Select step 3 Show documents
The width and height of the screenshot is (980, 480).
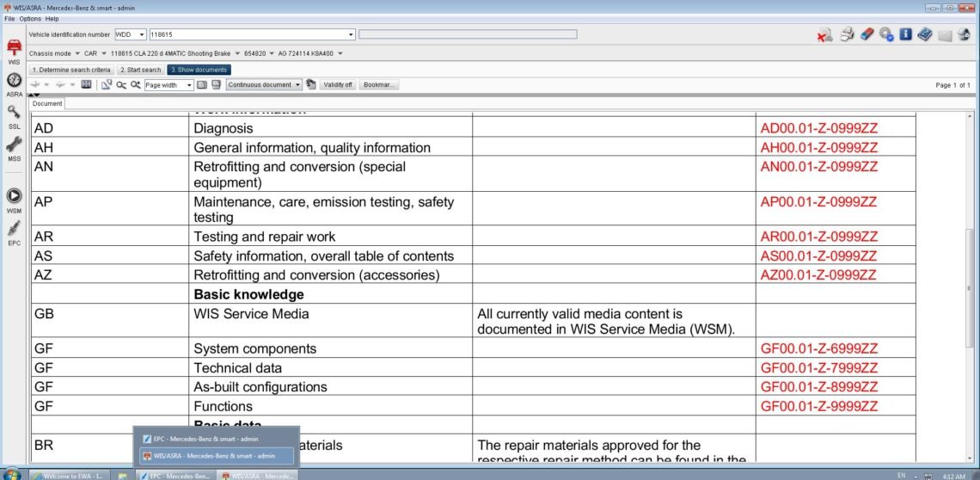[199, 70]
